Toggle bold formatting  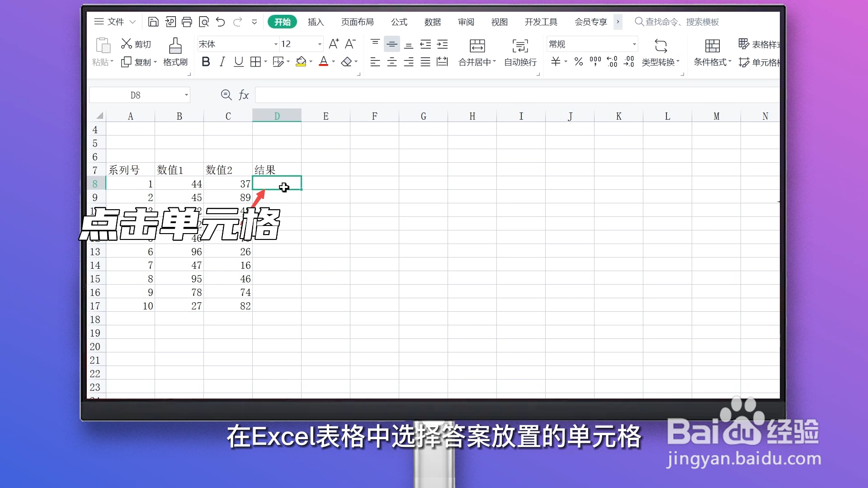click(206, 61)
